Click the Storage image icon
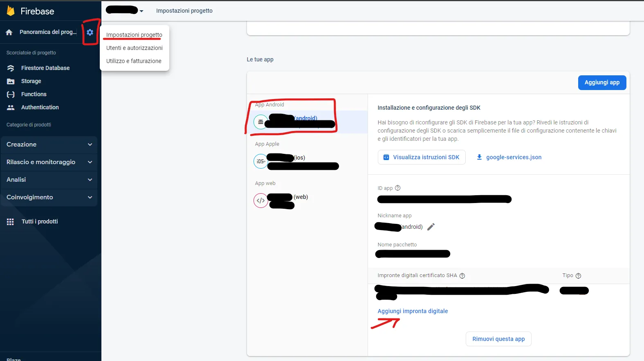This screenshot has height=361, width=644. point(11,81)
